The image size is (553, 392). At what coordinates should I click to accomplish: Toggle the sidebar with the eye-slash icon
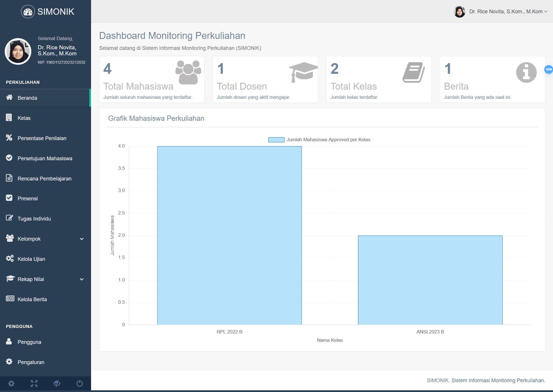57,383
